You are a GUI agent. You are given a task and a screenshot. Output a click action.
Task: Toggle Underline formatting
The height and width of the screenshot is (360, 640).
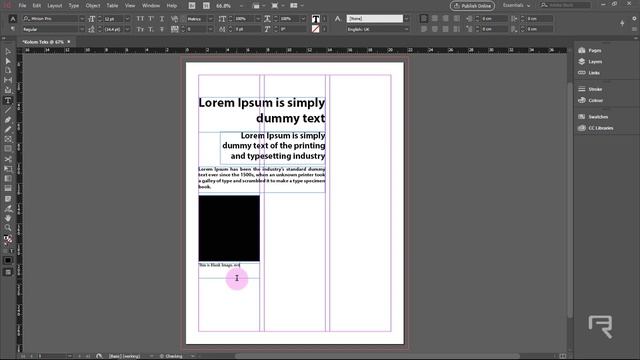click(x=162, y=19)
